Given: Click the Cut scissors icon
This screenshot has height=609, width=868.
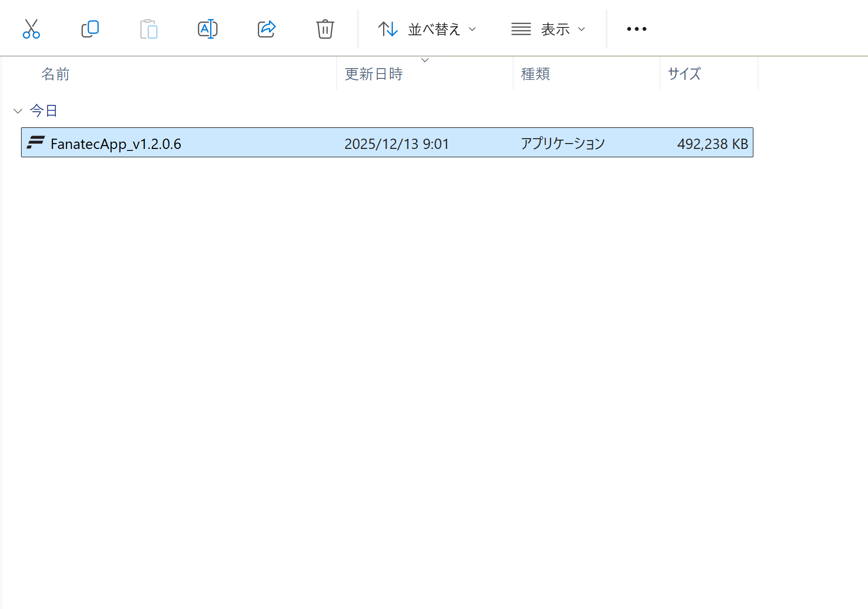Looking at the screenshot, I should click(31, 29).
